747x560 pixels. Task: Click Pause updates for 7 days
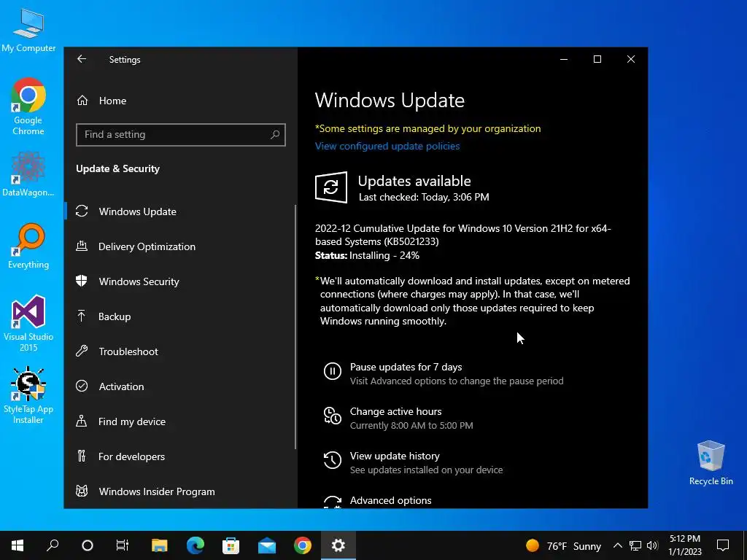pyautogui.click(x=406, y=367)
